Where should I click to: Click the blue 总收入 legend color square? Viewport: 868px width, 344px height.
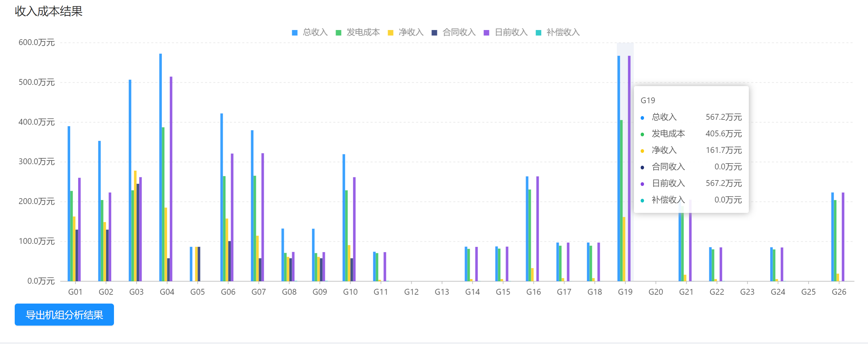[x=295, y=33]
